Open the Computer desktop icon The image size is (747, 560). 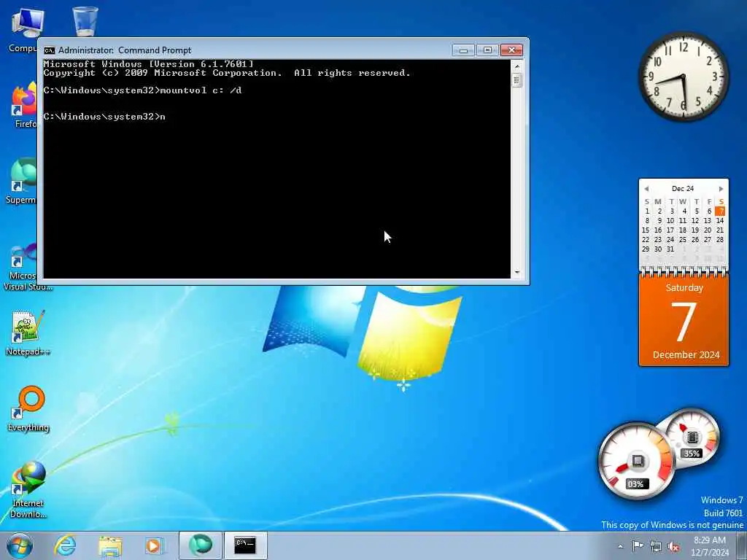click(21, 29)
